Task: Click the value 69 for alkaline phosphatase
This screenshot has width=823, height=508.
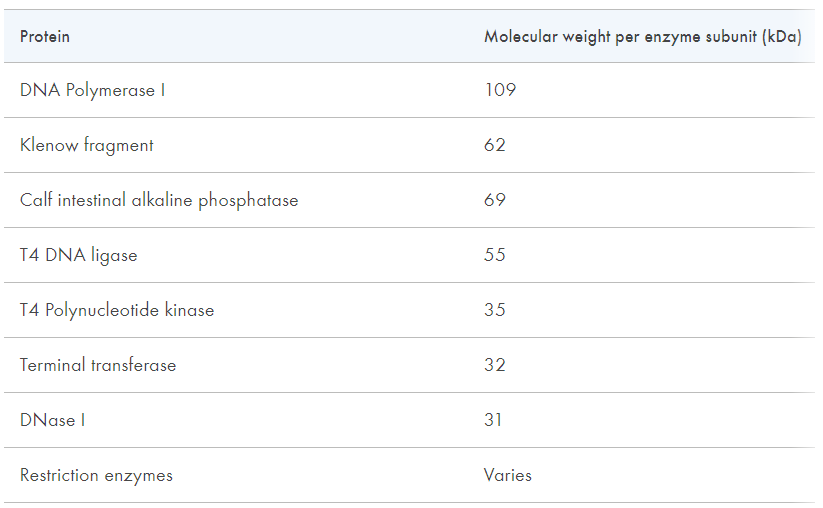Action: pos(494,200)
